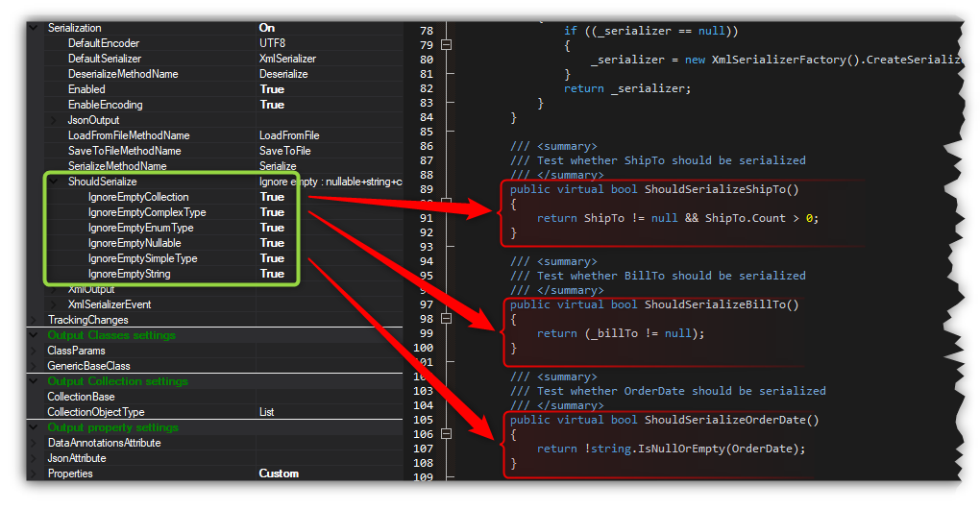Select the DefaultSerializer XmlSerializer value

click(x=287, y=59)
